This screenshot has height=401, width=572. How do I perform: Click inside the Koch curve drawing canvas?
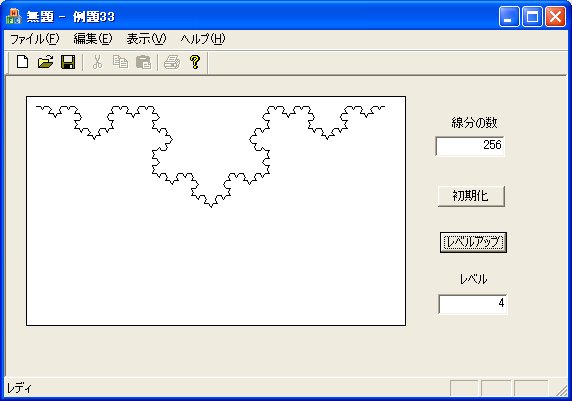216,211
